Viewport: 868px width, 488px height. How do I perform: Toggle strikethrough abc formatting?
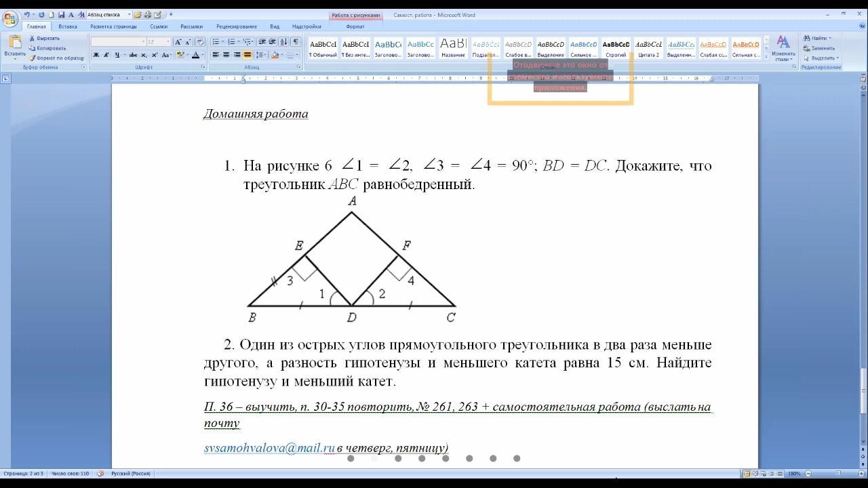[133, 55]
